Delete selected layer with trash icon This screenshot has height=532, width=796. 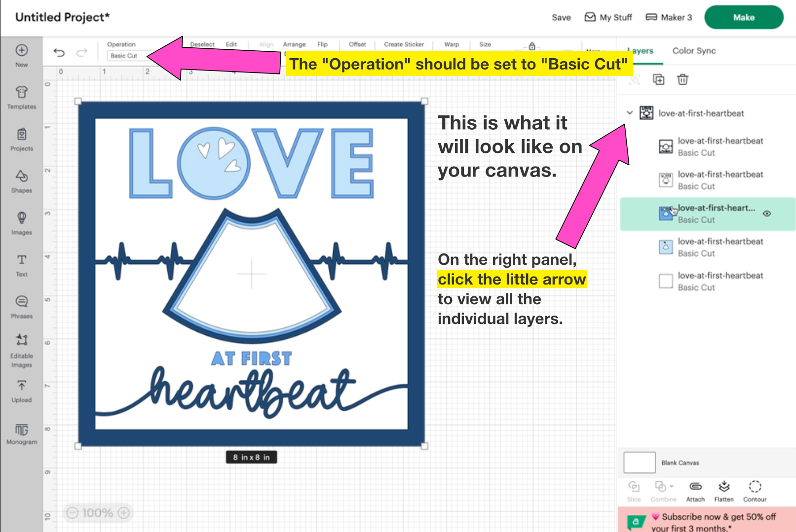(682, 79)
